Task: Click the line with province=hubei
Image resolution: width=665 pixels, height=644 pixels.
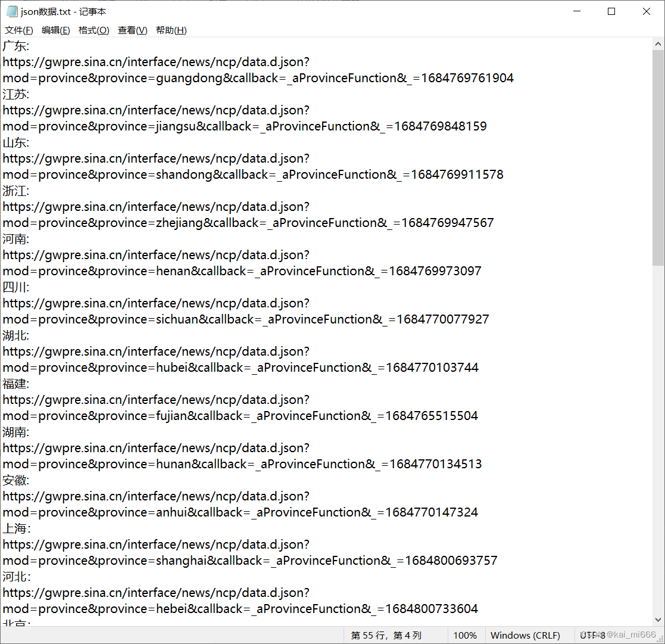Action: (241, 368)
